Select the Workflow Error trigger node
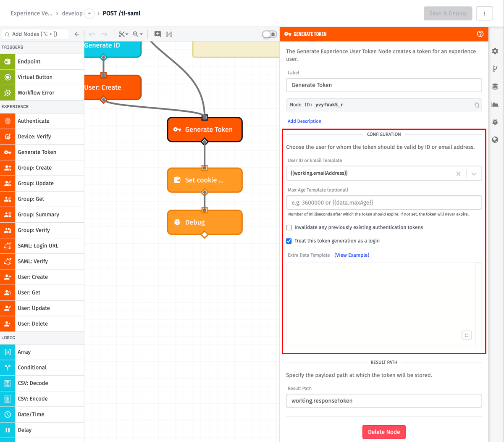The width and height of the screenshot is (504, 442). coord(42,92)
